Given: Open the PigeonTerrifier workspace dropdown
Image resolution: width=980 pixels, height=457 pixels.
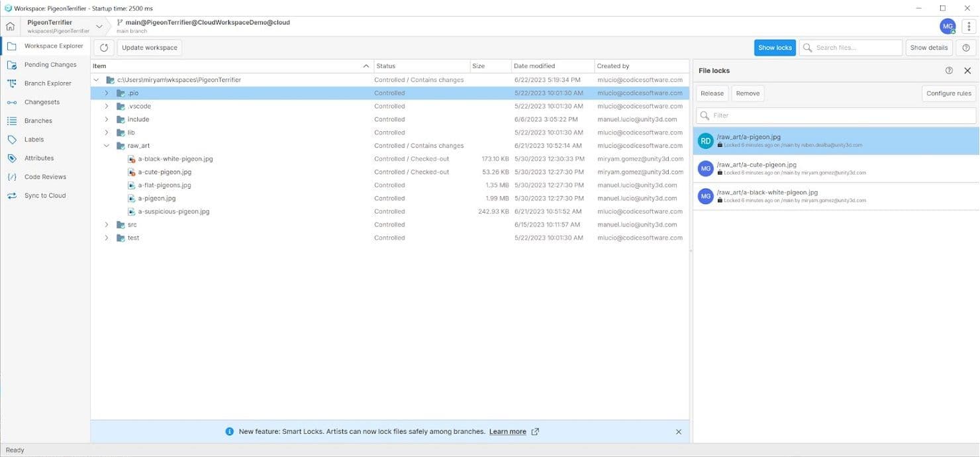Looking at the screenshot, I should [99, 26].
